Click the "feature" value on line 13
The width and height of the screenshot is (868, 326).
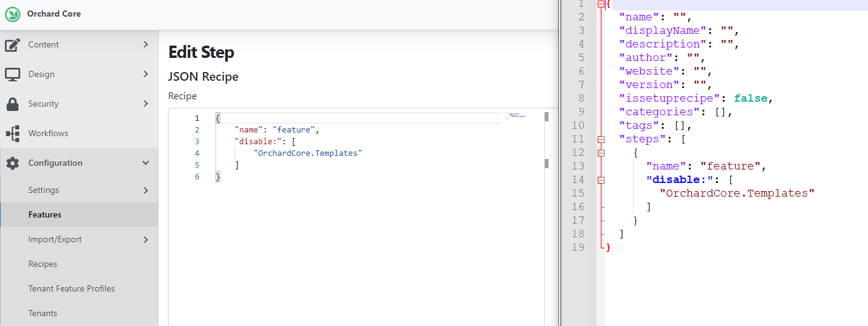click(x=731, y=166)
